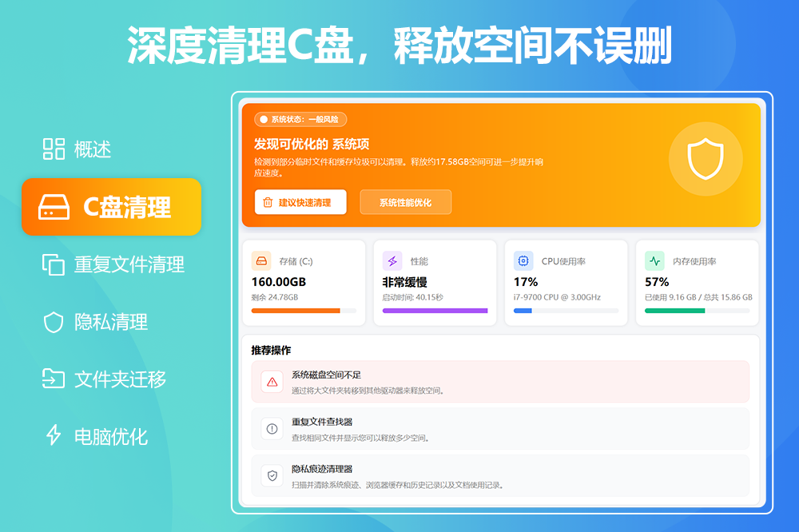The width and height of the screenshot is (799, 532).
Task: Click the 非常缓慢 performance status
Action: click(405, 282)
